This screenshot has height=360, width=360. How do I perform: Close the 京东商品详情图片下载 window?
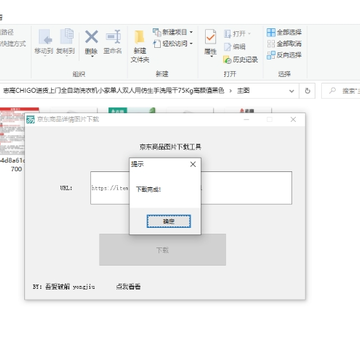(293, 119)
